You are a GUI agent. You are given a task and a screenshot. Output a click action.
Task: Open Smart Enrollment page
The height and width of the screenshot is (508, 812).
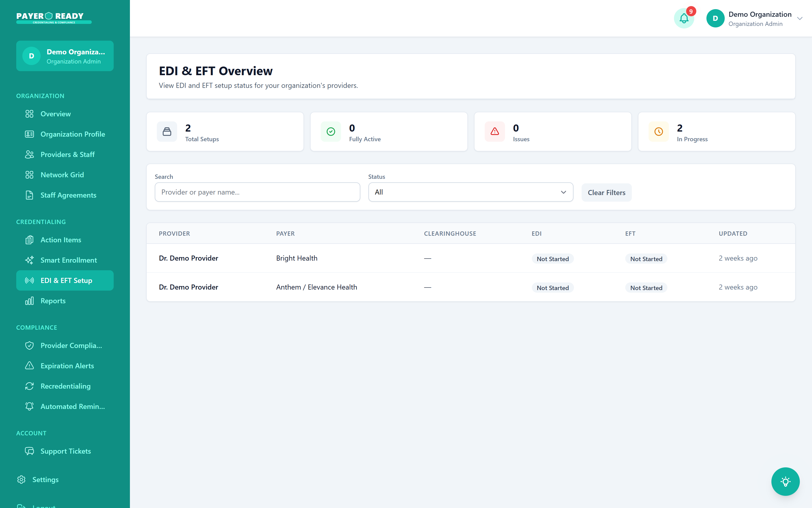tap(65, 260)
